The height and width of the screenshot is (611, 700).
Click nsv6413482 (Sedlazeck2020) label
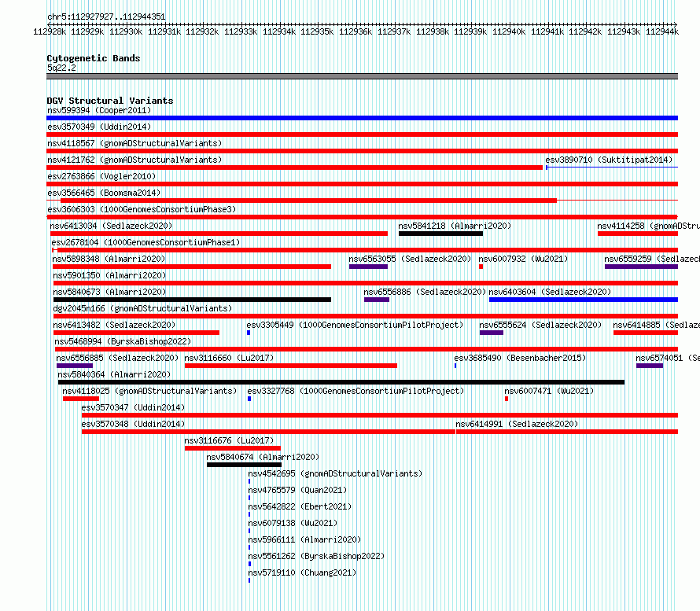point(114,325)
